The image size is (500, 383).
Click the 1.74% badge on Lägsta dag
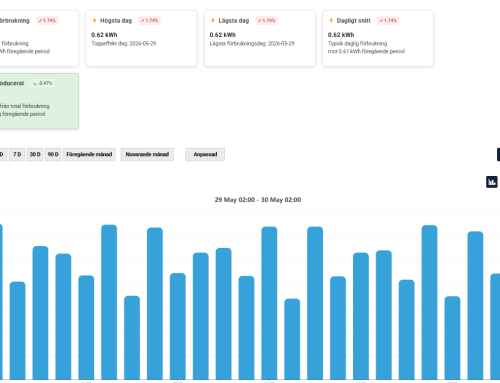(x=267, y=21)
